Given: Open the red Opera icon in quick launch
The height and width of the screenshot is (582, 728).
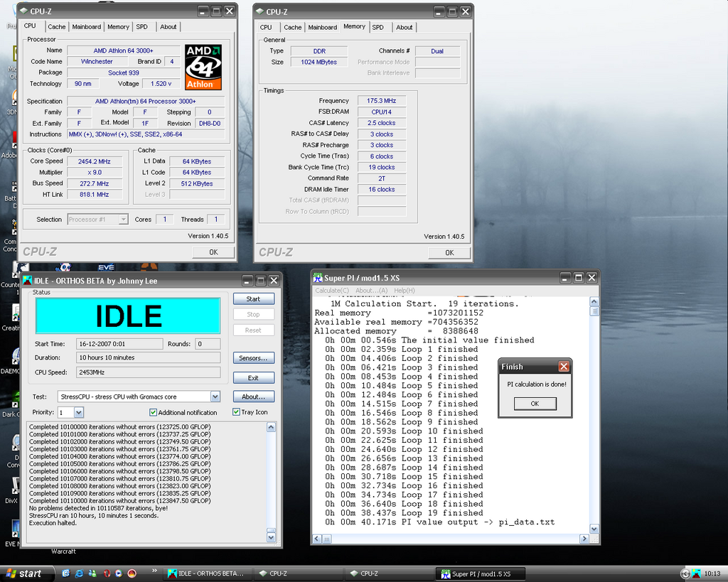Looking at the screenshot, I should tap(107, 573).
